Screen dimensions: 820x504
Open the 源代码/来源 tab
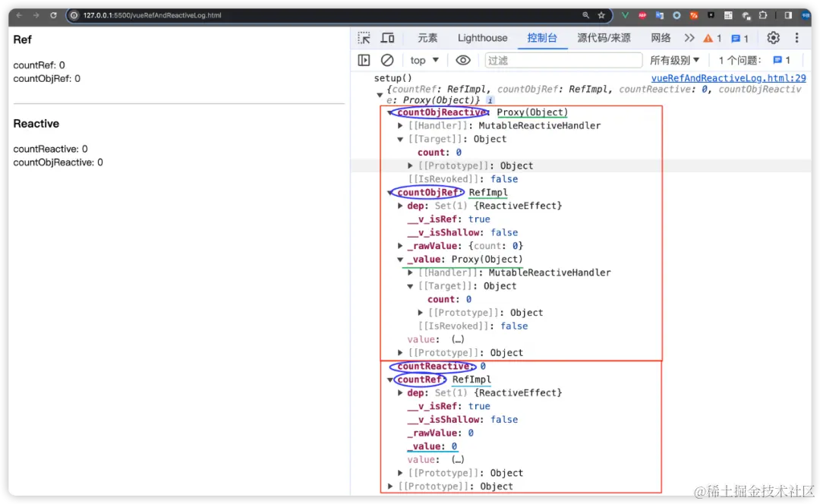pyautogui.click(x=604, y=38)
